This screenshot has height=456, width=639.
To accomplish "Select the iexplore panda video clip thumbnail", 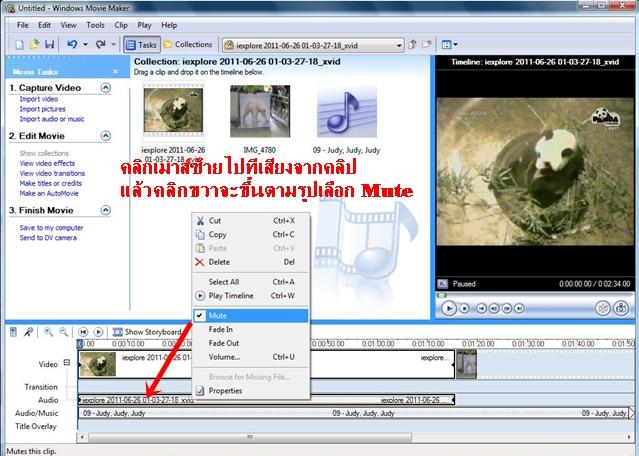I will point(173,110).
